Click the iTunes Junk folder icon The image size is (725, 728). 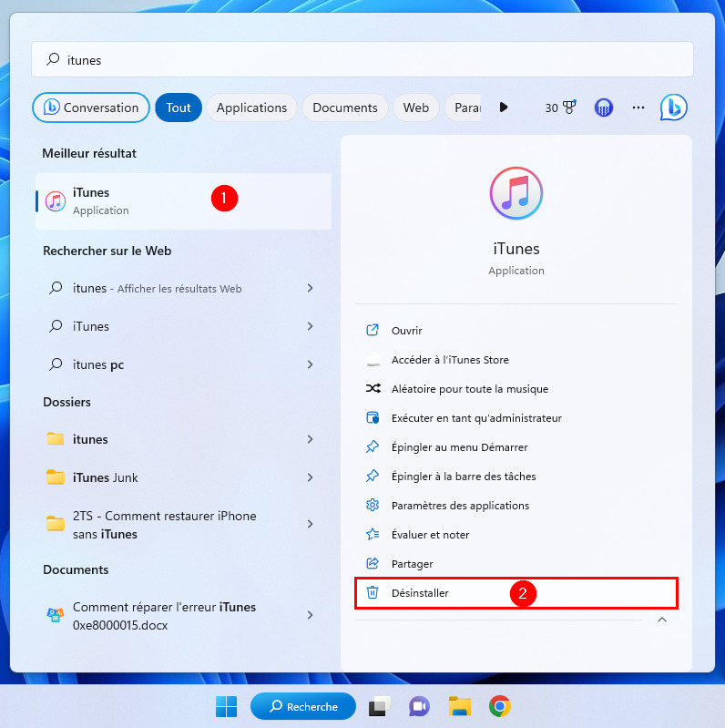tap(56, 477)
